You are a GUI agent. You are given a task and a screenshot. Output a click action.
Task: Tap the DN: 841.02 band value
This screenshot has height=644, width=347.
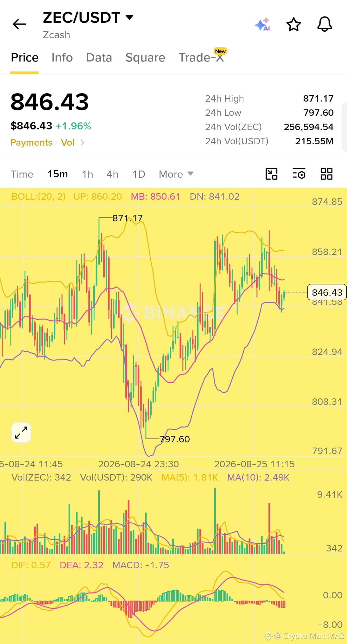click(214, 196)
